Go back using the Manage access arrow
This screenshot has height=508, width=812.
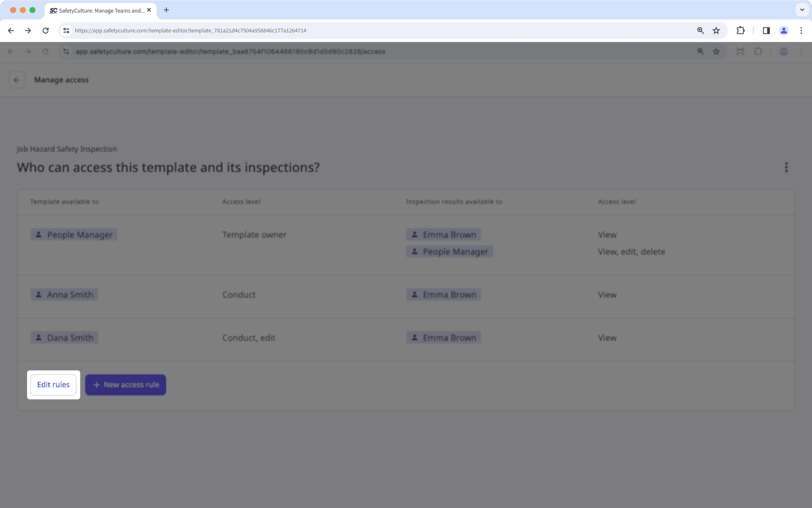[17, 80]
